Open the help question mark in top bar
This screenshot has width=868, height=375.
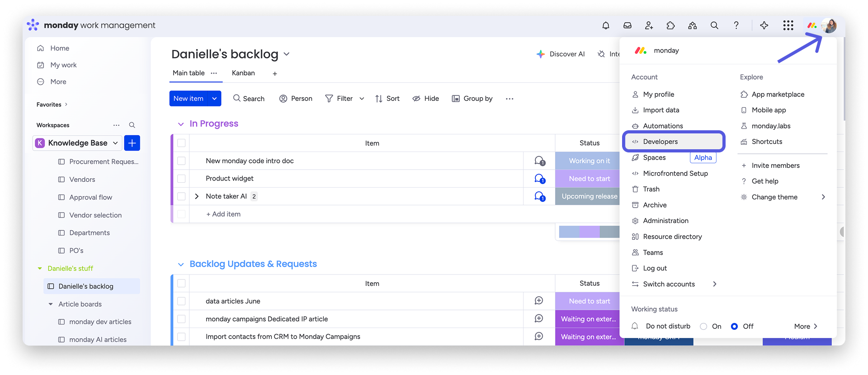[736, 25]
